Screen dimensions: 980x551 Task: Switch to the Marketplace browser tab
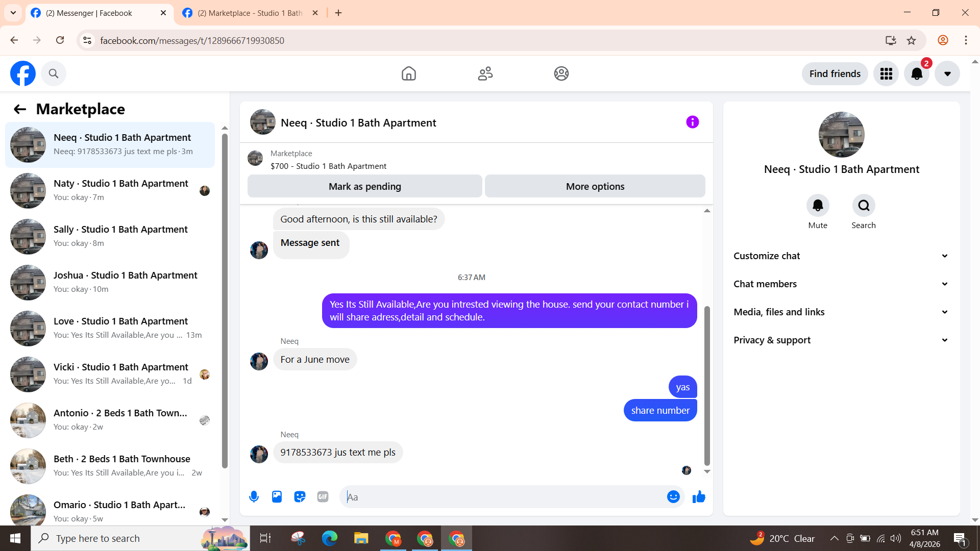click(x=250, y=13)
